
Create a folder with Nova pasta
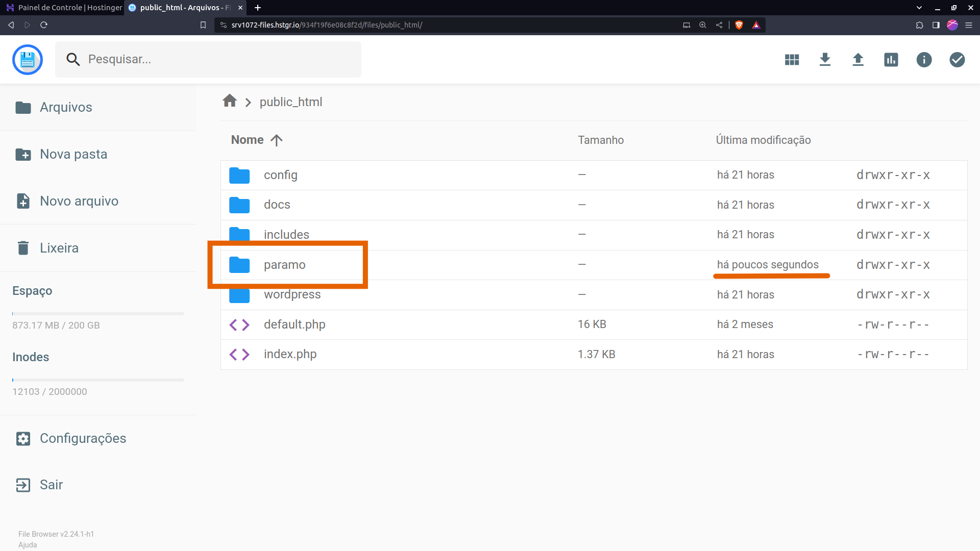[98, 154]
